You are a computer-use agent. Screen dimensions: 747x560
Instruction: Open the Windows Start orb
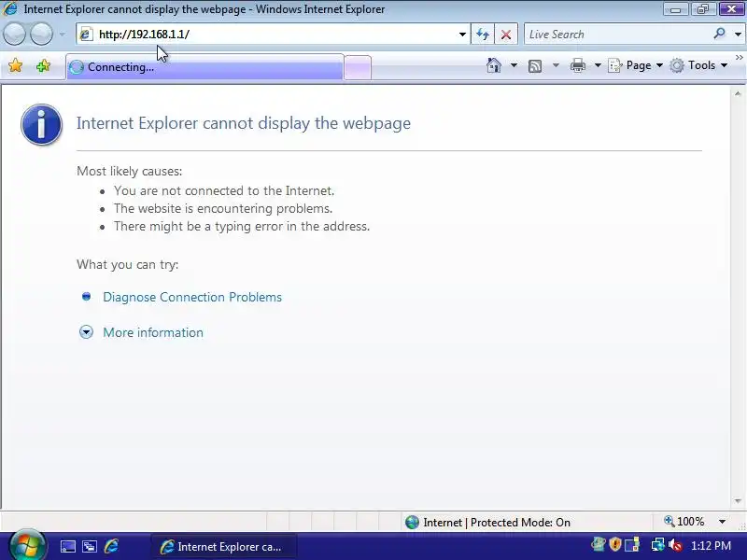(28, 546)
